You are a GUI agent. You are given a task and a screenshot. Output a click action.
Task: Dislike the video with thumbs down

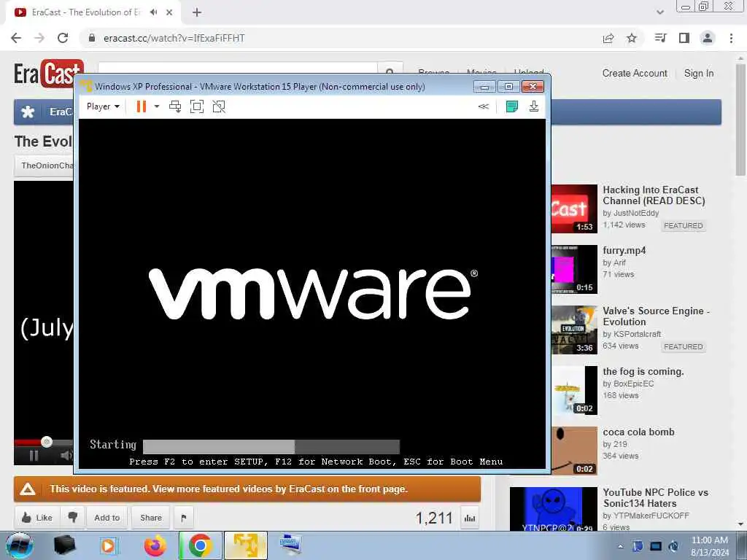(x=73, y=518)
